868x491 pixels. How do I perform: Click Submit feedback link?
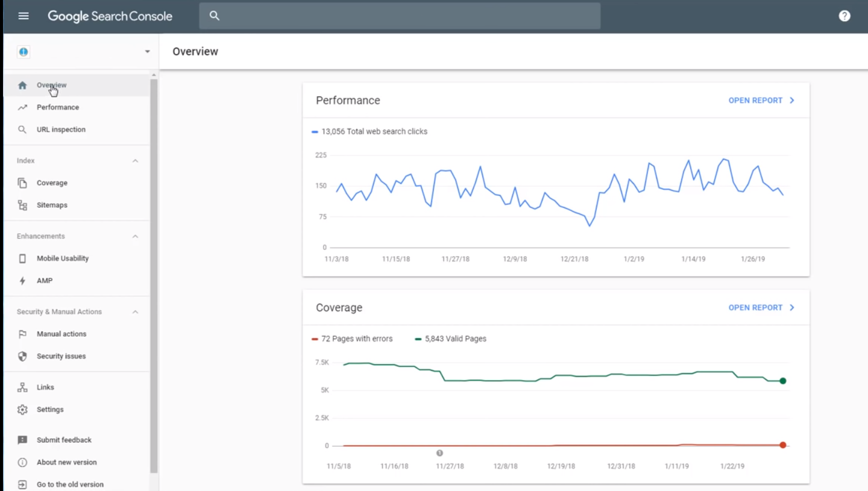64,440
